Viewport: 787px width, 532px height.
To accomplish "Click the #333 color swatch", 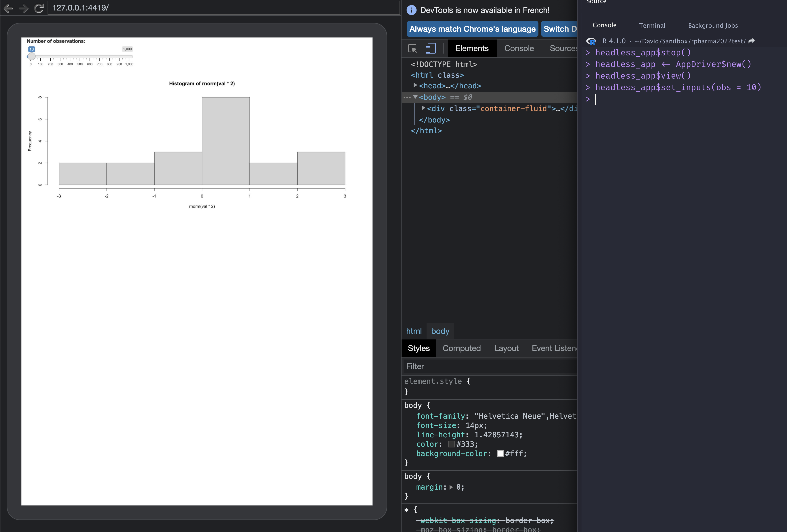I will (452, 444).
